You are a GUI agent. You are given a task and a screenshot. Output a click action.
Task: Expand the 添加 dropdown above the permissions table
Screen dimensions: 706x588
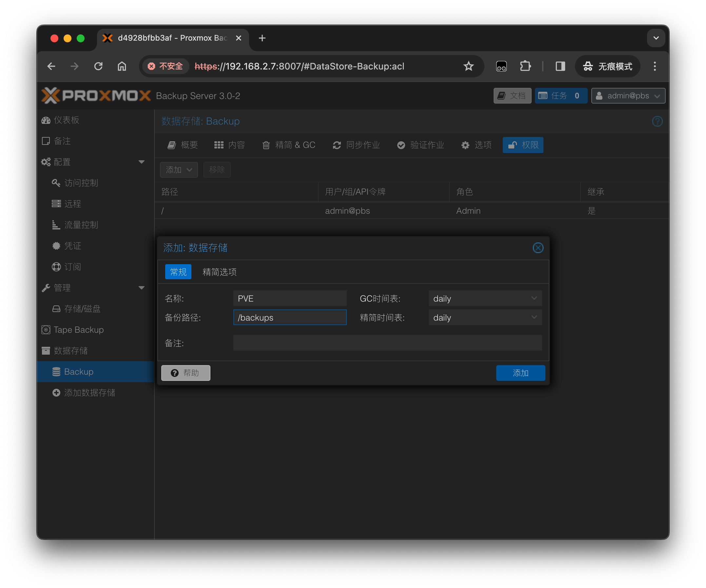[179, 170]
